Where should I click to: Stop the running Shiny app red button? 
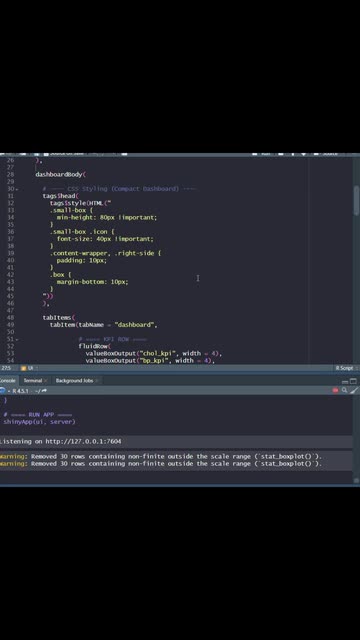tap(335, 391)
